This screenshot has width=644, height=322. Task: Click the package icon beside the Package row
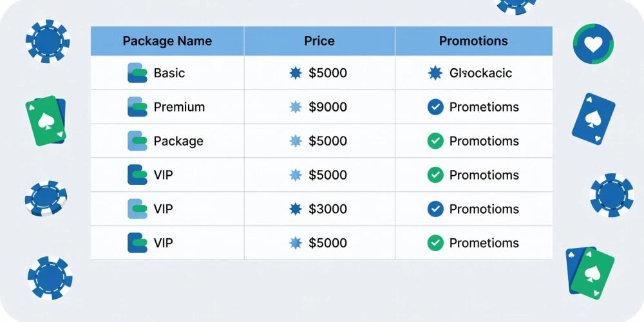tap(137, 141)
